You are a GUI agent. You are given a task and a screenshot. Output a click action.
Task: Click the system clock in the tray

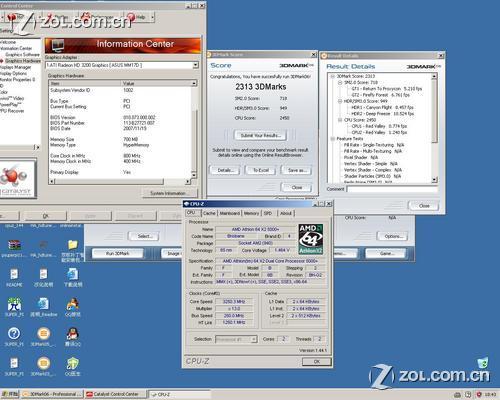click(491, 395)
